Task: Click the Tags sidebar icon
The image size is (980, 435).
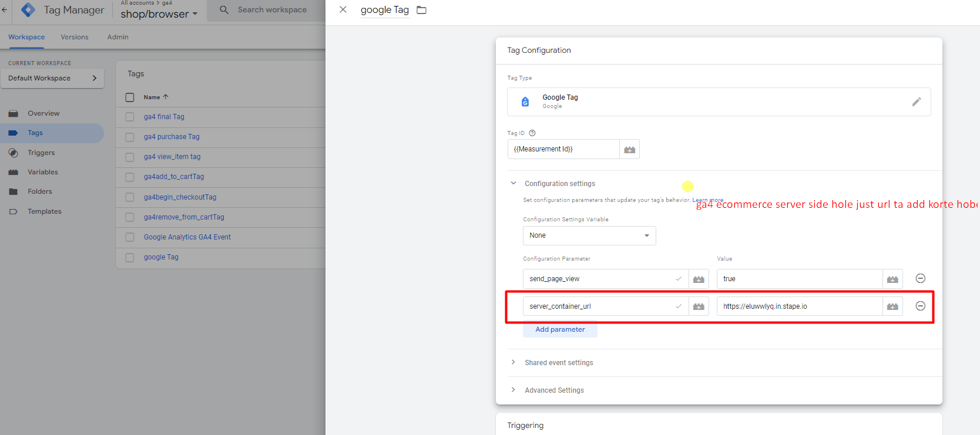Action: [x=13, y=133]
